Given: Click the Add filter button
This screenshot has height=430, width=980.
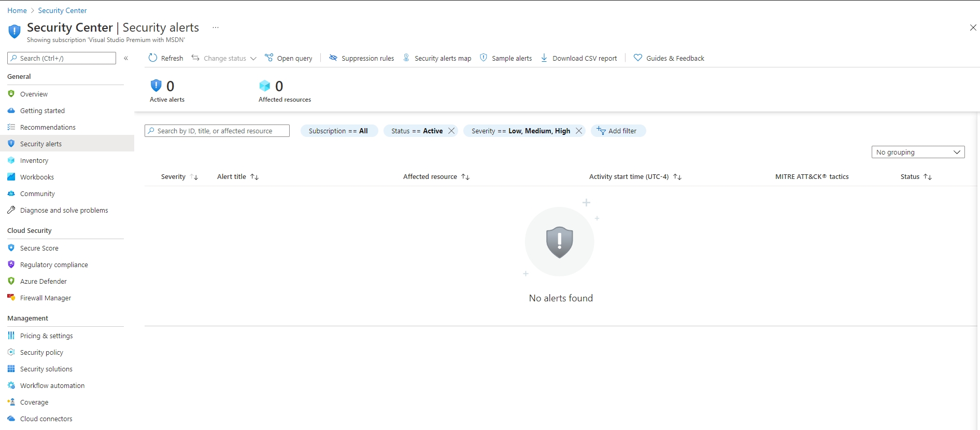Looking at the screenshot, I should [x=618, y=131].
